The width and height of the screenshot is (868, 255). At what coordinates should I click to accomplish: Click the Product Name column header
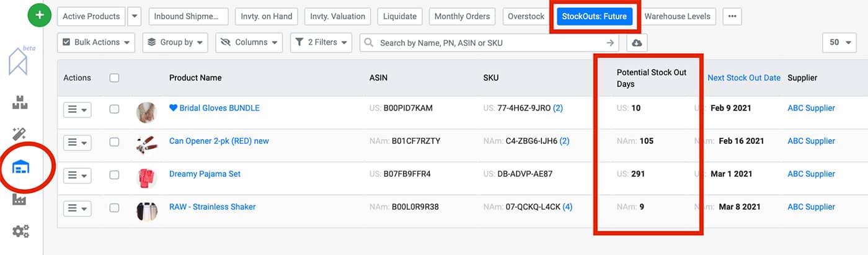(195, 78)
